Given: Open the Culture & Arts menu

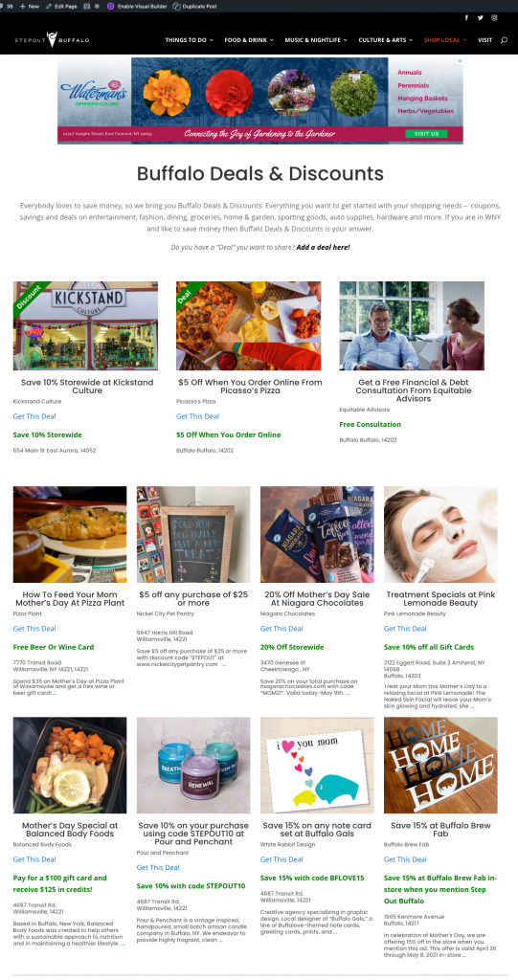Looking at the screenshot, I should (x=385, y=40).
